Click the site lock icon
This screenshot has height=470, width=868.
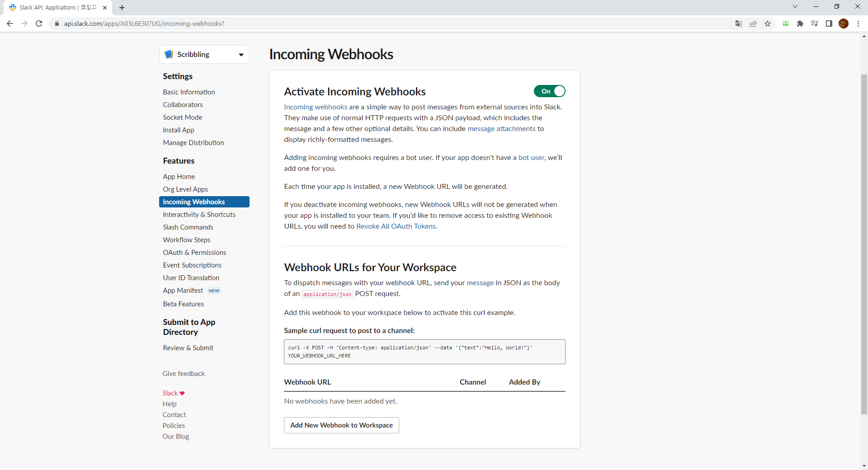[x=57, y=23]
